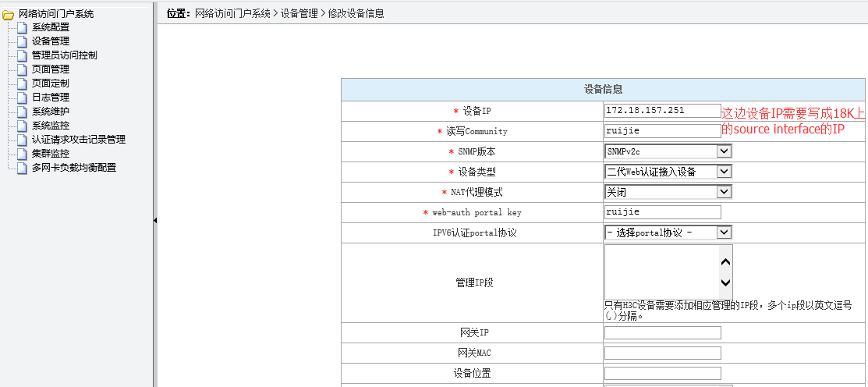Click the web-auth portal key label

(x=477, y=212)
